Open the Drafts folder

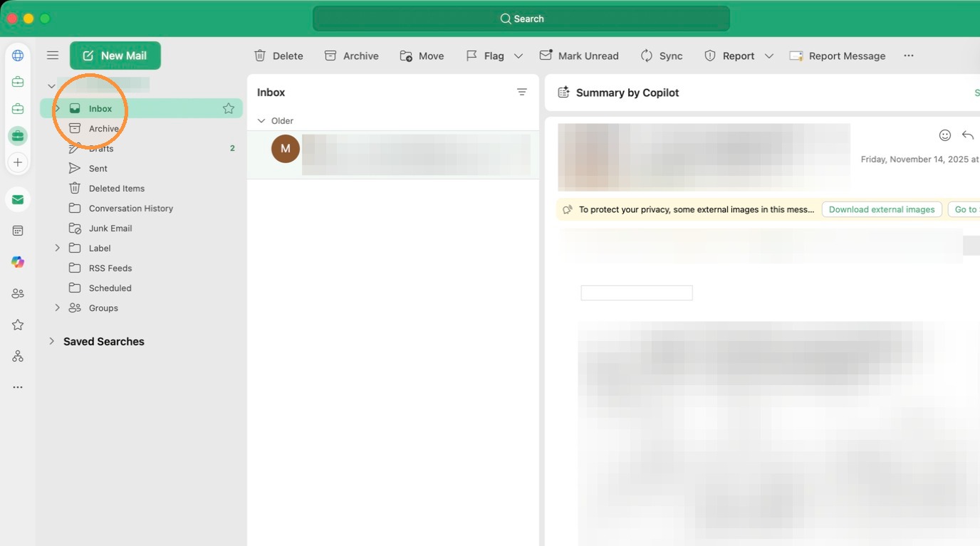coord(141,148)
